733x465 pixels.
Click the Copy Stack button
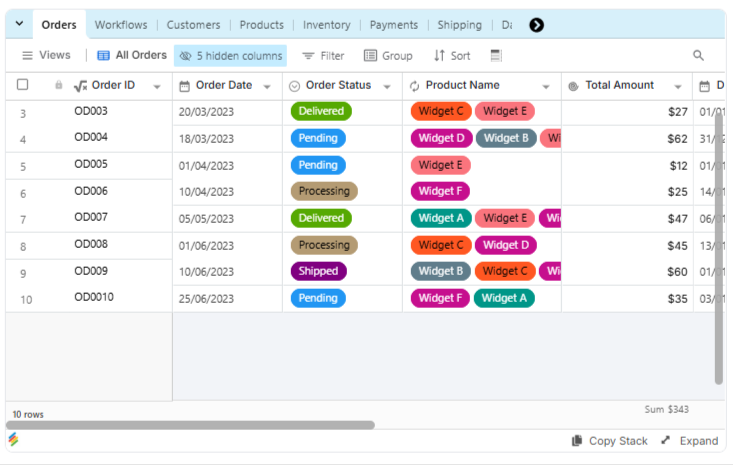[x=610, y=441]
